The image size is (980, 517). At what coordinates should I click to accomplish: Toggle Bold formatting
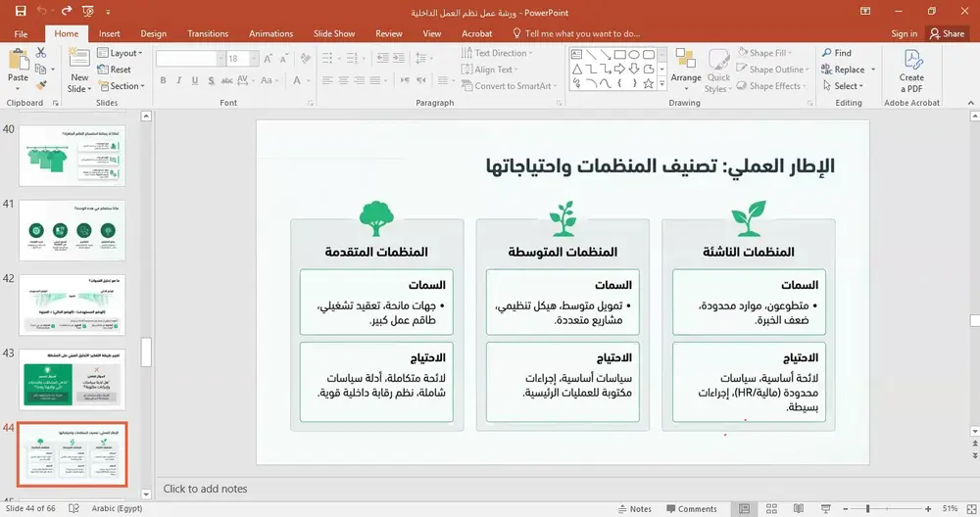click(x=163, y=80)
